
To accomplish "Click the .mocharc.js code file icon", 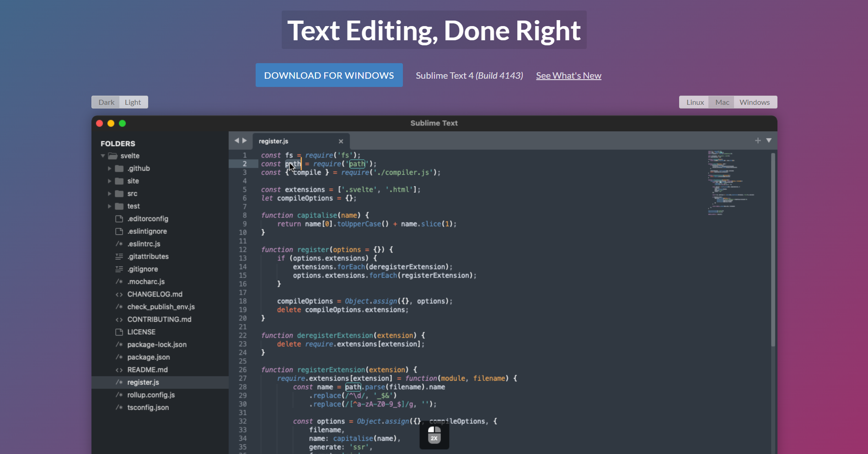I will point(119,282).
